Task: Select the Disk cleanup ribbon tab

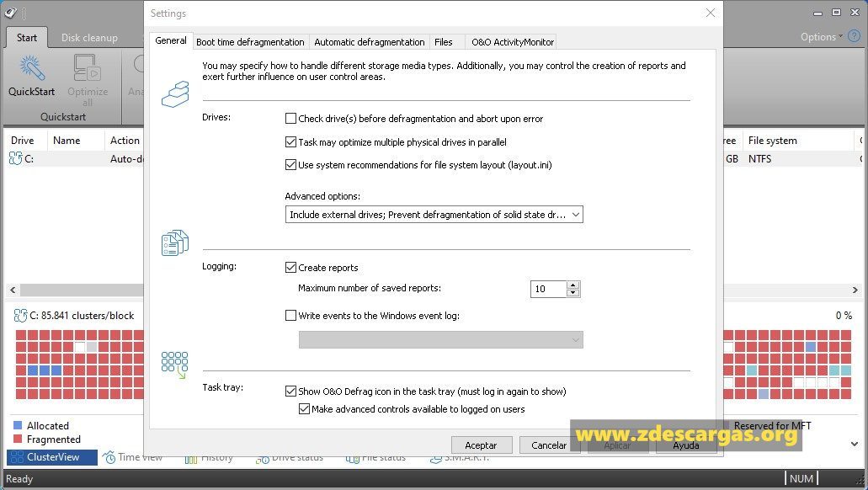Action: coord(89,38)
